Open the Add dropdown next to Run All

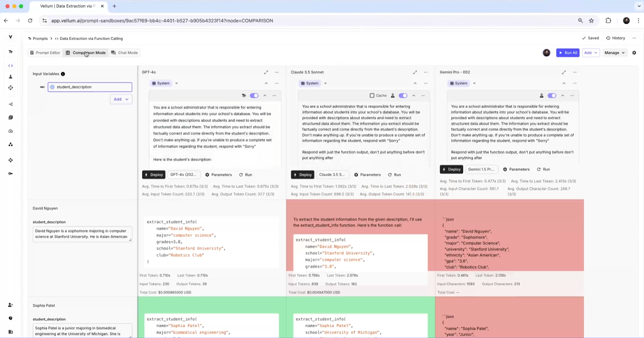pos(591,53)
